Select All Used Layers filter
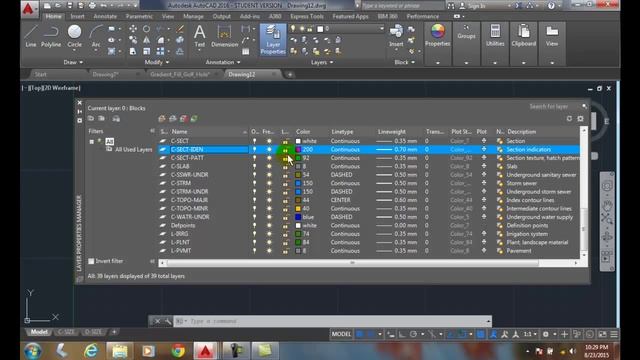 point(133,150)
